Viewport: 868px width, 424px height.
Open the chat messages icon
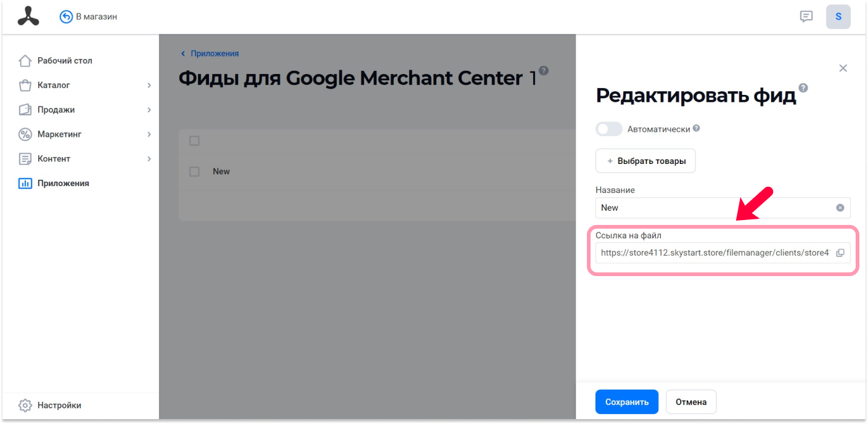click(x=806, y=17)
